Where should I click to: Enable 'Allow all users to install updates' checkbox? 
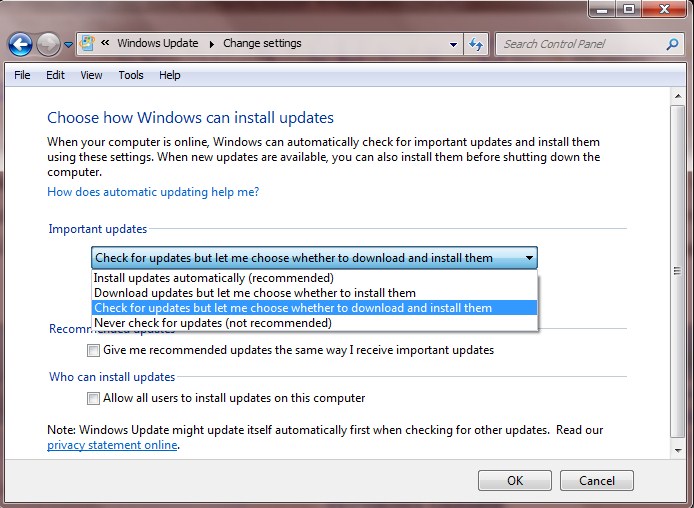[93, 398]
